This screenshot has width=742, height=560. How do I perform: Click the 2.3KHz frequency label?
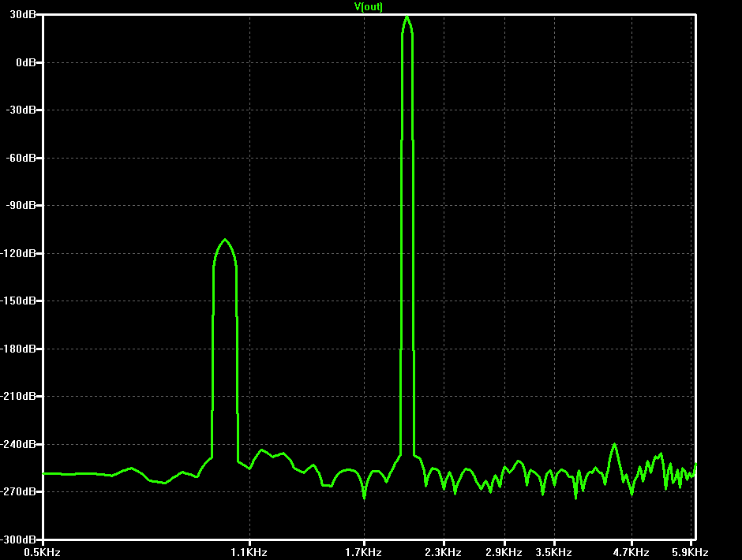pyautogui.click(x=443, y=552)
